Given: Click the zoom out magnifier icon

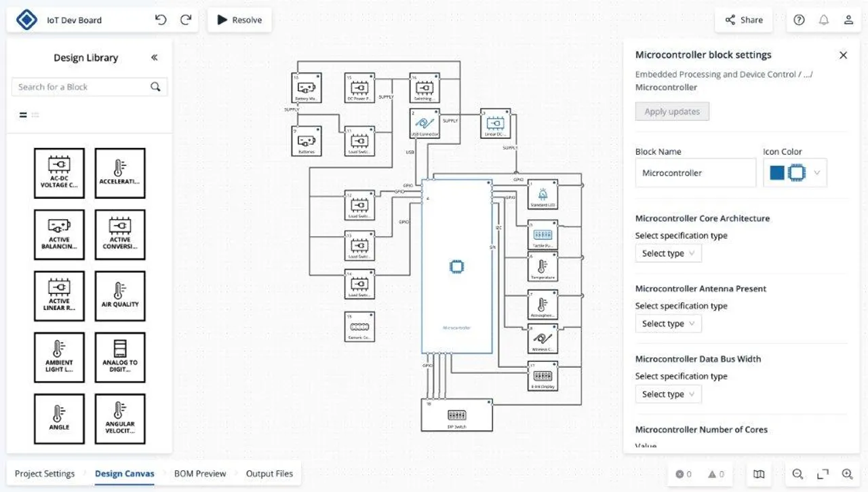Looking at the screenshot, I should coord(797,474).
